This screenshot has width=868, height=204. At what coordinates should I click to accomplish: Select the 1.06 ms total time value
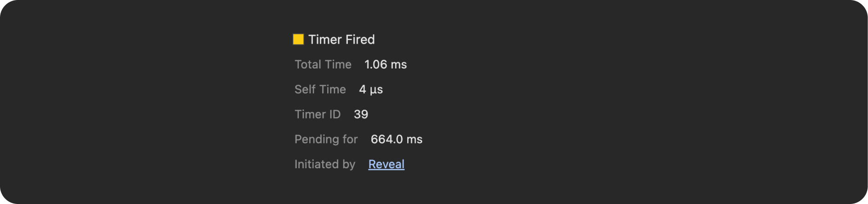click(x=385, y=65)
